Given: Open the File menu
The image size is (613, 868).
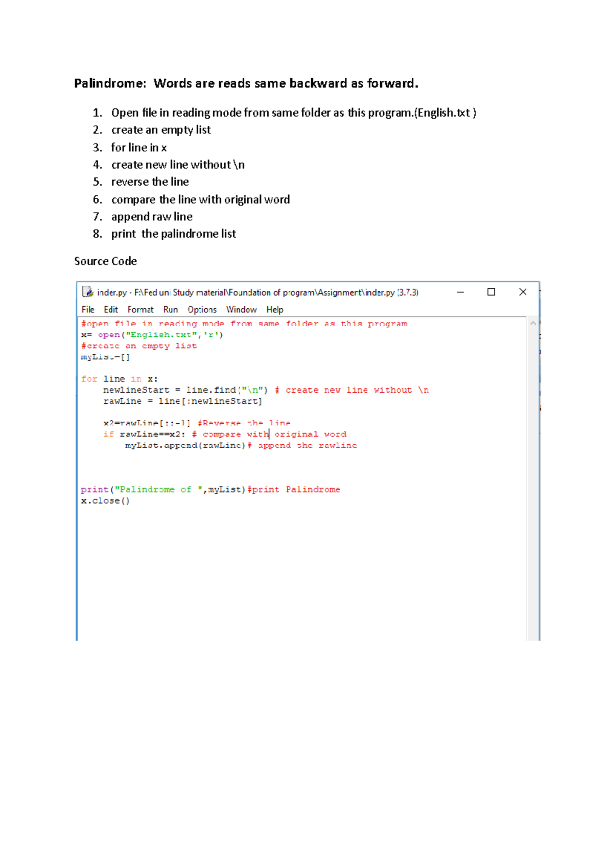Looking at the screenshot, I should [88, 309].
